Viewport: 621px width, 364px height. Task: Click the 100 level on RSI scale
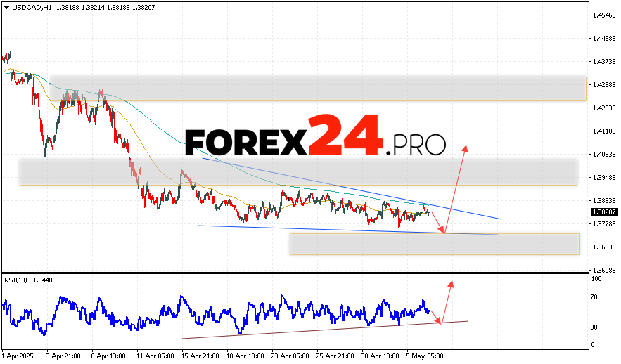(x=596, y=279)
